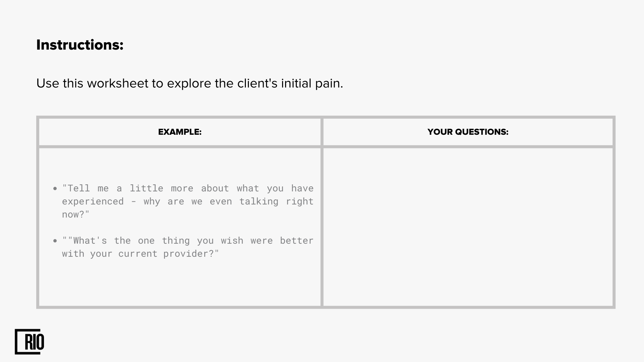Select the YOUR QUESTIONS column header
Image resolution: width=644 pixels, height=362 pixels.
pyautogui.click(x=468, y=132)
